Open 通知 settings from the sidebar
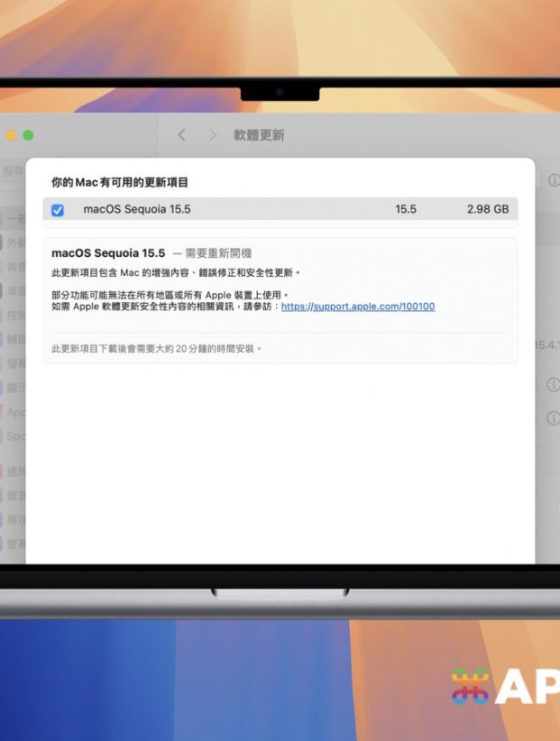 tap(14, 471)
